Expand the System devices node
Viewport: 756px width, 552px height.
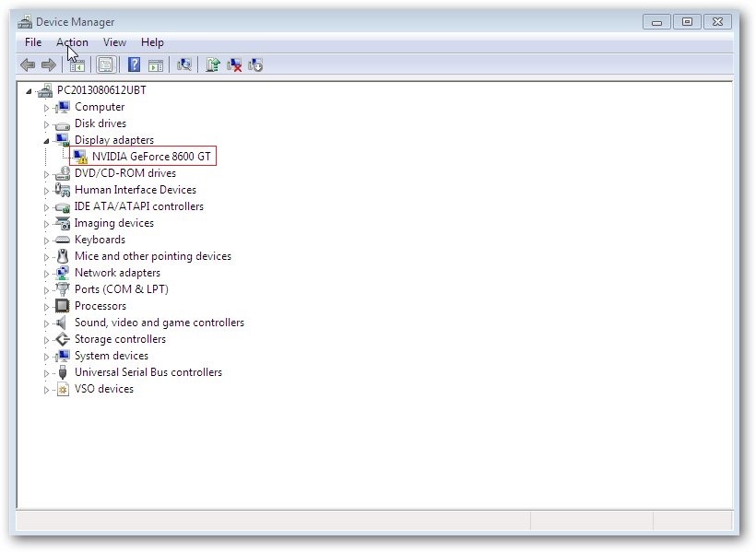[46, 357]
